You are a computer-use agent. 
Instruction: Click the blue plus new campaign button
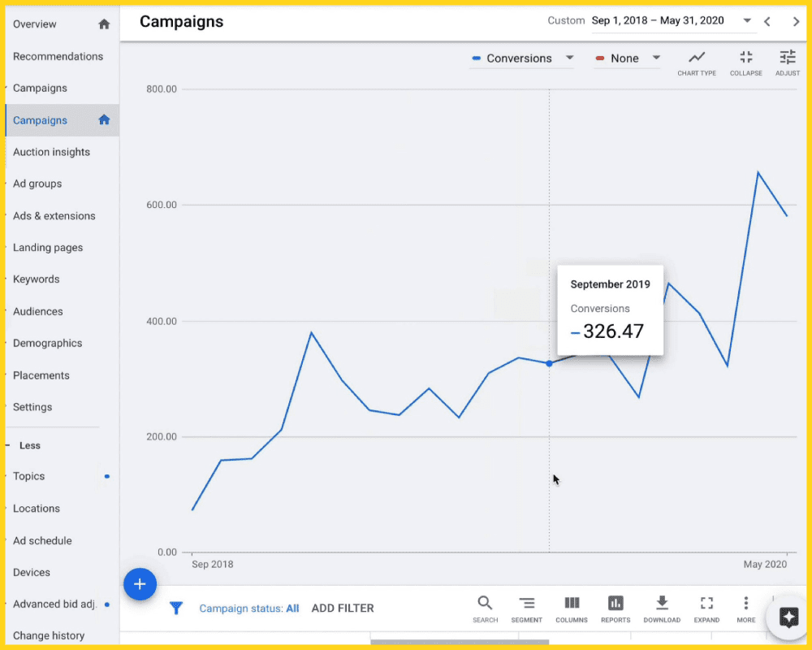pyautogui.click(x=140, y=584)
